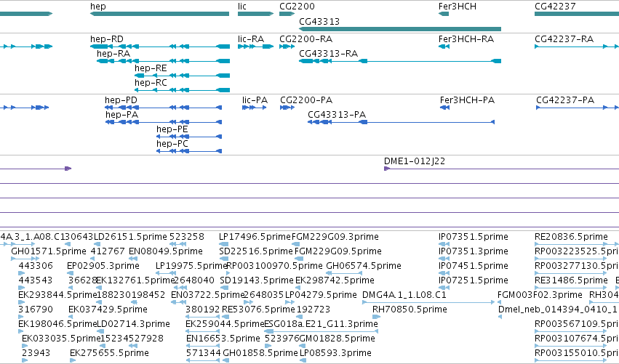Click the lic-PA protein label
Screen dimensions: 619x364
pos(255,100)
